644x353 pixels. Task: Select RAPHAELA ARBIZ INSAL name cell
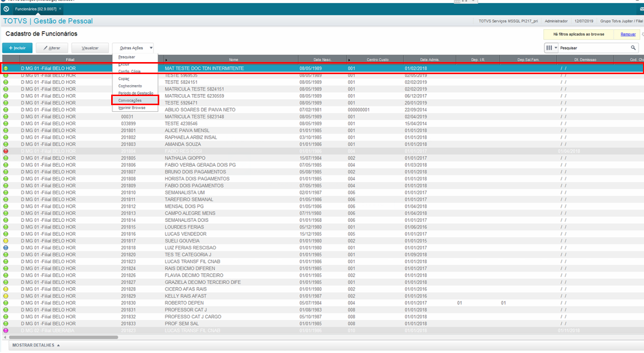(192, 137)
